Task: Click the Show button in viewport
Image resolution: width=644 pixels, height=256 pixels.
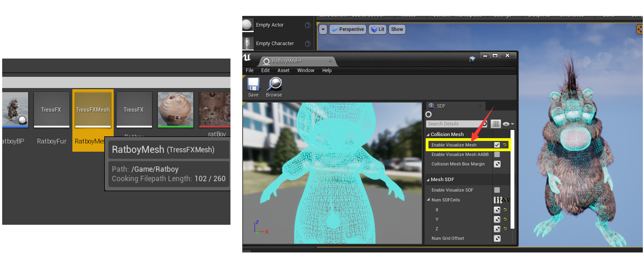Action: click(x=397, y=29)
